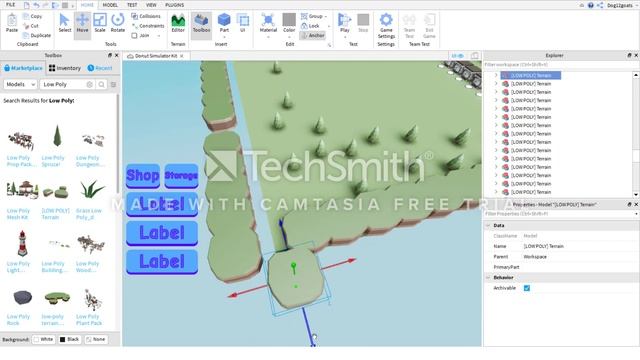Open the Material picker

click(x=268, y=23)
